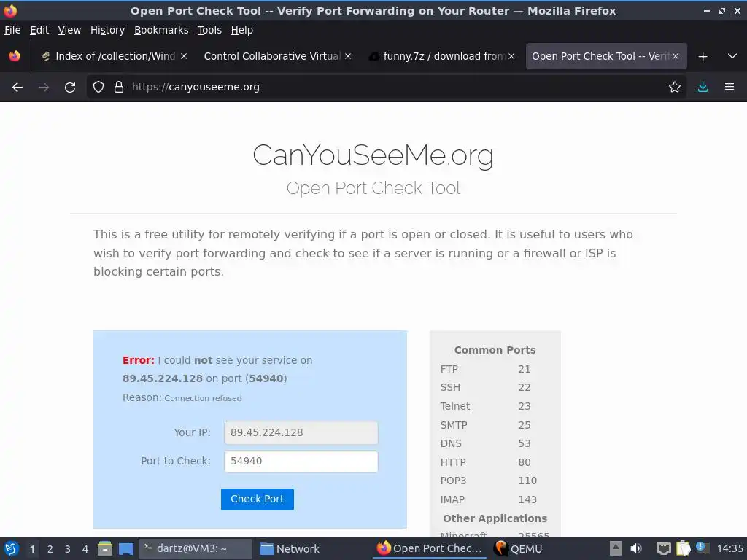This screenshot has width=747, height=560.
Task: Switch to virtual desktop 3
Action: coord(68,549)
